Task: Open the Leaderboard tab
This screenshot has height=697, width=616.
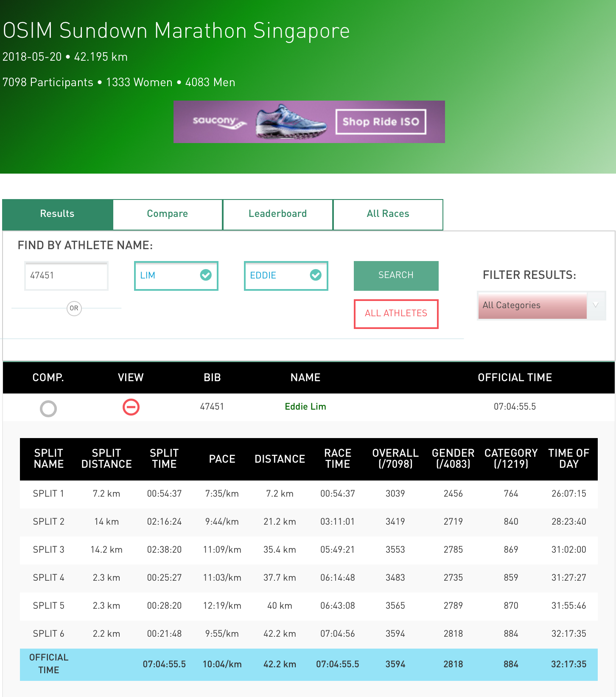Action: click(x=278, y=214)
